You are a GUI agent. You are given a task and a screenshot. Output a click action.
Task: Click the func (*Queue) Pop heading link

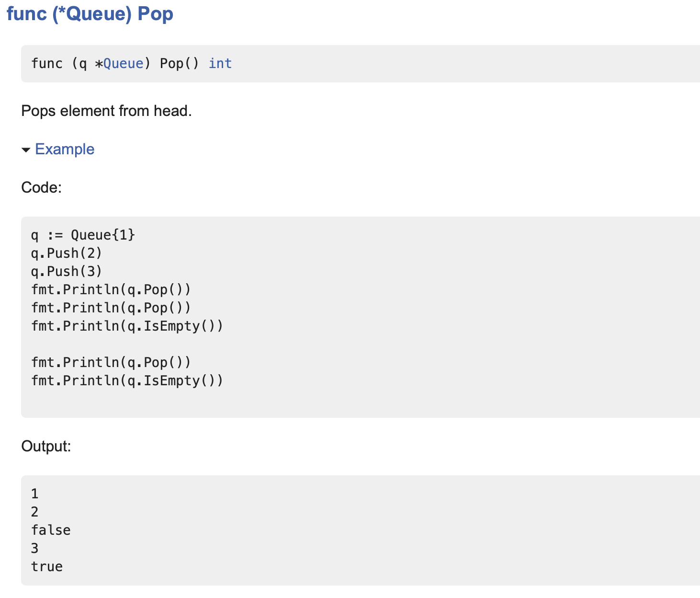tap(90, 14)
